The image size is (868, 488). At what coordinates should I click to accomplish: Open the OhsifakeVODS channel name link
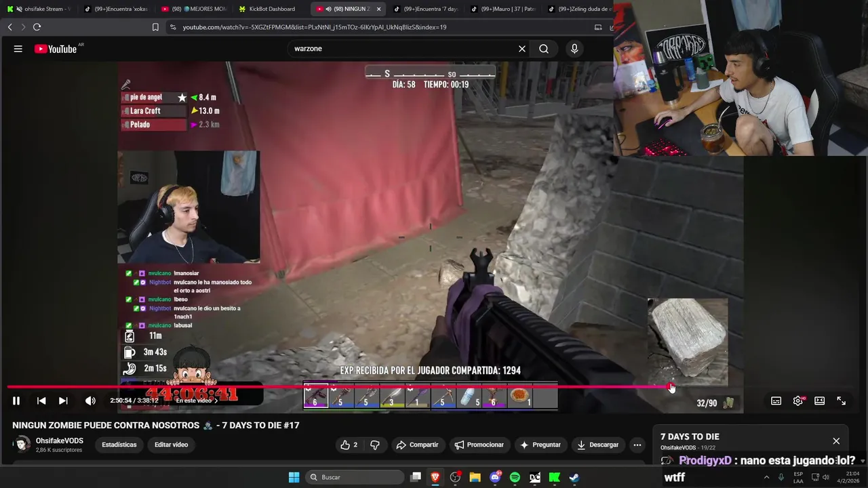click(x=60, y=441)
